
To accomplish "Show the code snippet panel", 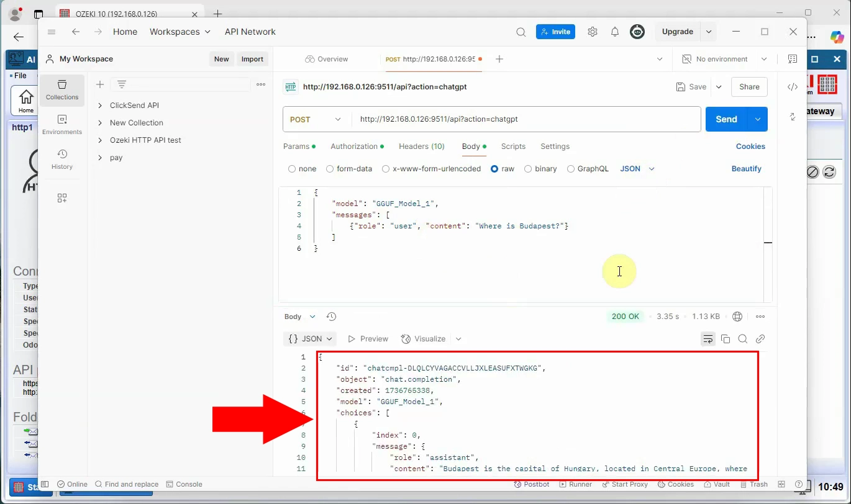I will (793, 87).
